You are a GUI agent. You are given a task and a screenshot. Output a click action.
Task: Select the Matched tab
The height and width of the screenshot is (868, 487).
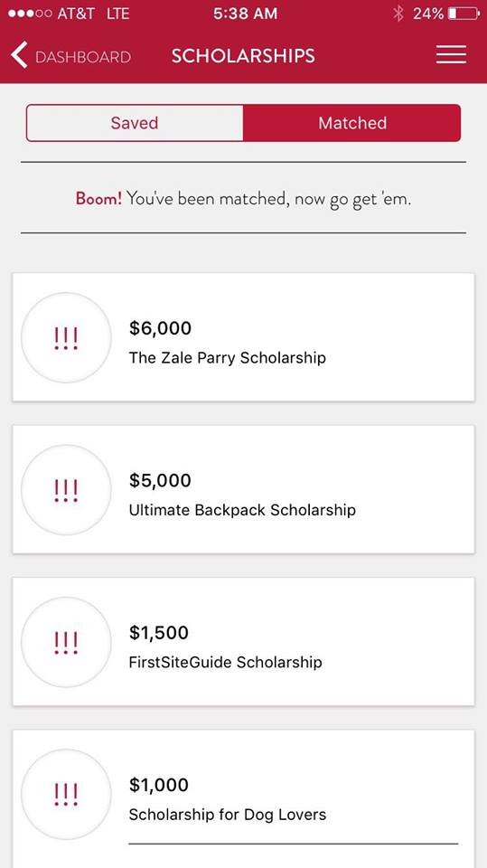[x=352, y=123]
